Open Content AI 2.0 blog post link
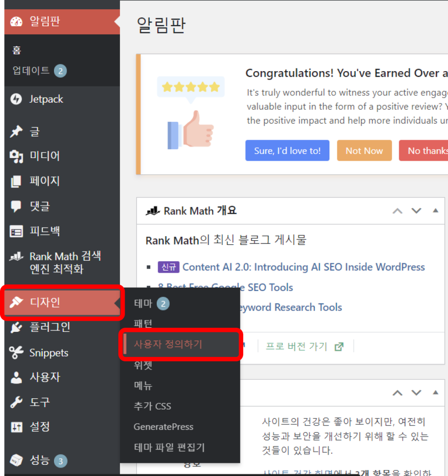The image size is (448, 476). [x=303, y=267]
